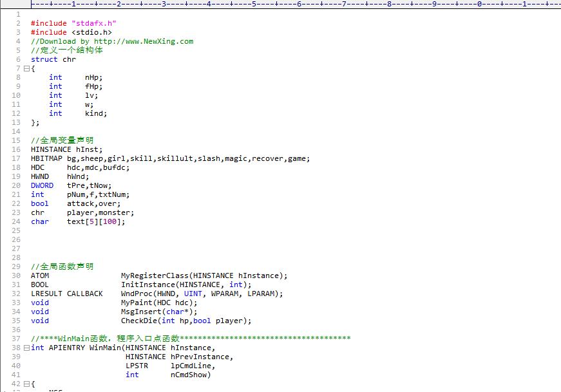Image resolution: width=561 pixels, height=392 pixels.
Task: Click the CheckDie function prototype
Action: (x=186, y=321)
